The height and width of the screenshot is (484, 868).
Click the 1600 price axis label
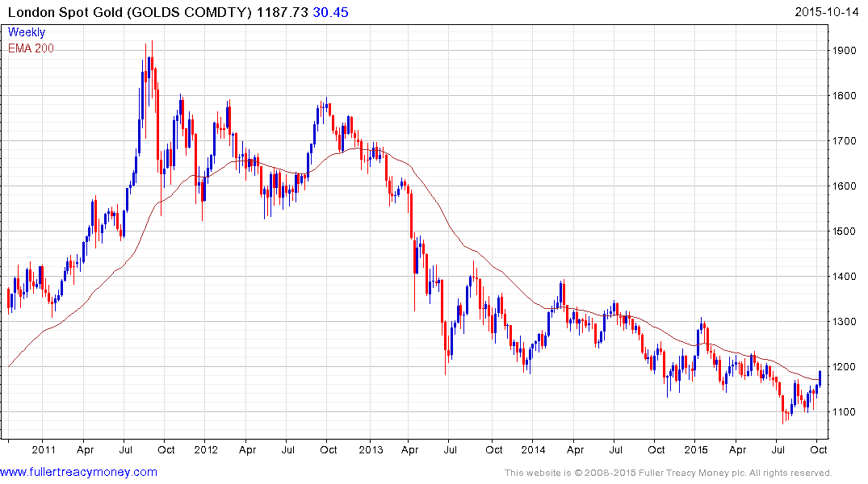(845, 186)
